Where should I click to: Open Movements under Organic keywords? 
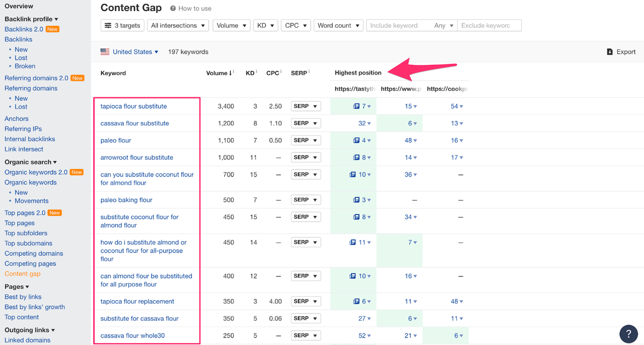click(x=32, y=201)
